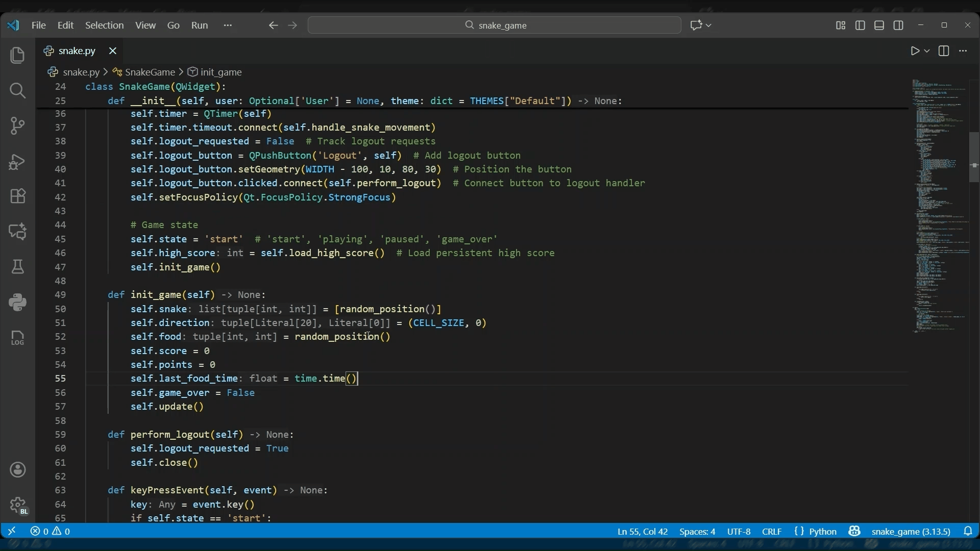Open the Run and Debug view
This screenshot has width=980, height=551.
18,162
